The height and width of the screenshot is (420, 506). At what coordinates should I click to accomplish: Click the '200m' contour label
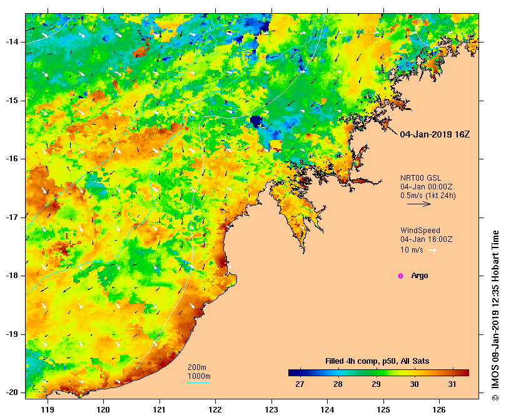click(x=197, y=367)
